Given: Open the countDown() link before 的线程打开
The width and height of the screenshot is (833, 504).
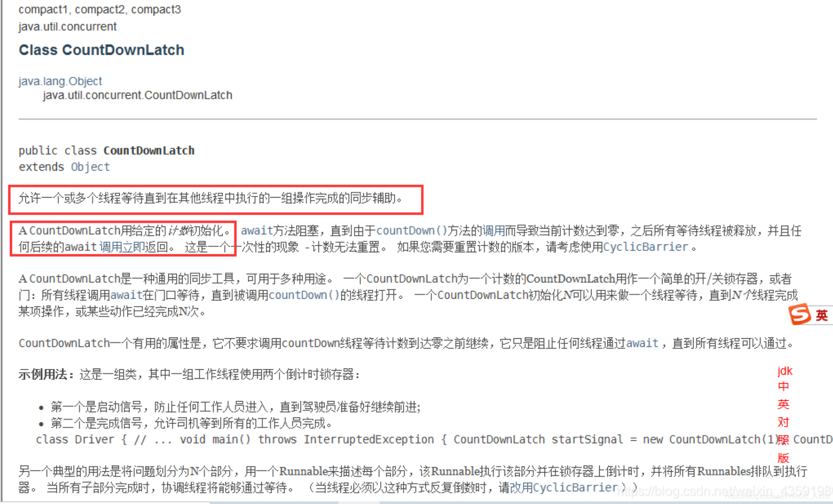Looking at the screenshot, I should 304,295.
